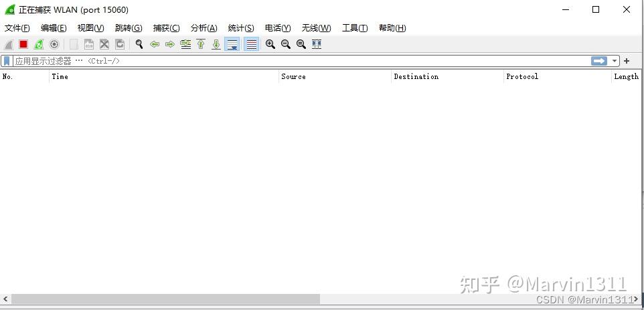The width and height of the screenshot is (644, 310).
Task: Go forward to next packet arrow
Action: pos(170,44)
